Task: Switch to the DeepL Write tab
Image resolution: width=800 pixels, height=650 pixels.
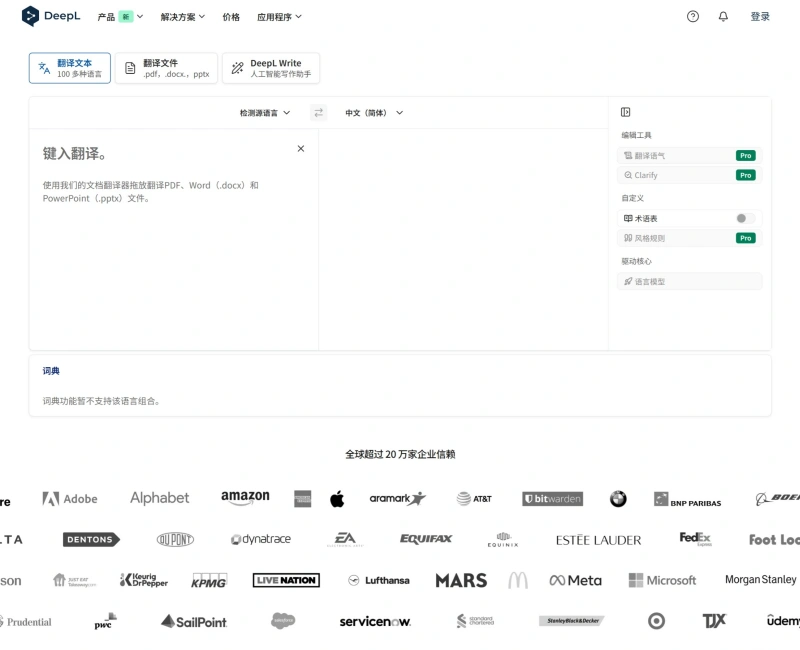Action: click(x=270, y=68)
